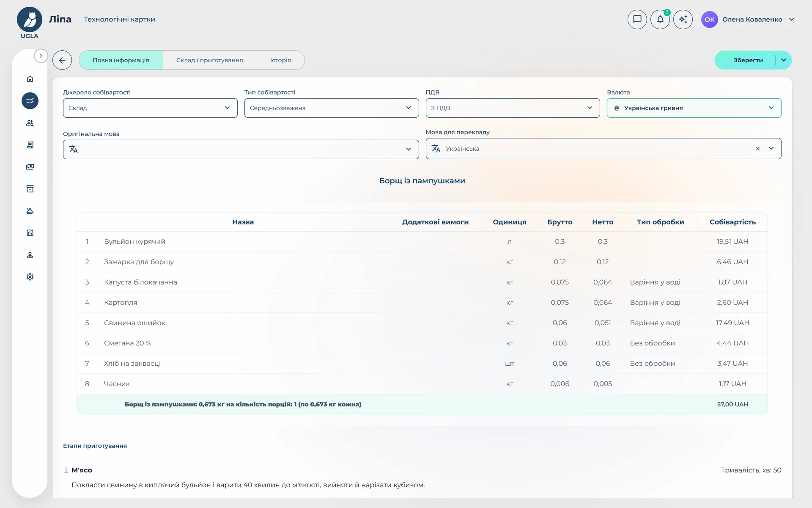Open the Валюта currency dropdown
The width and height of the screenshot is (812, 508).
(x=694, y=108)
